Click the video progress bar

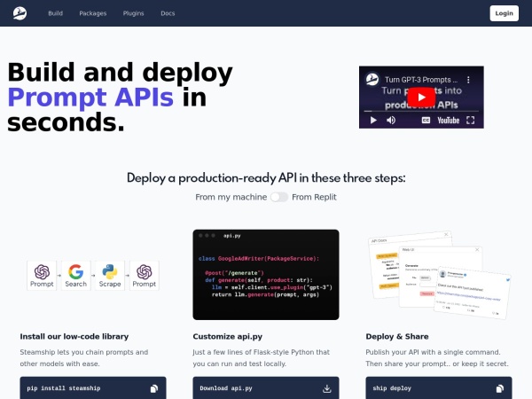(x=421, y=111)
